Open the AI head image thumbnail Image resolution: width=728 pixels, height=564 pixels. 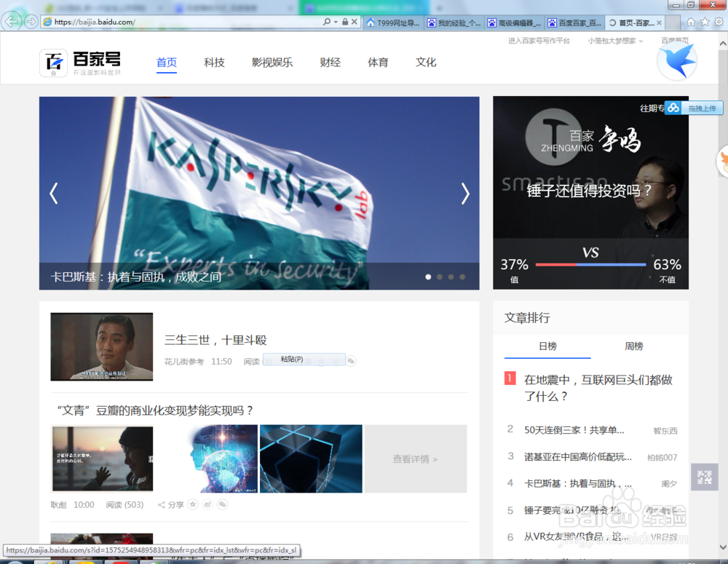[x=223, y=458]
